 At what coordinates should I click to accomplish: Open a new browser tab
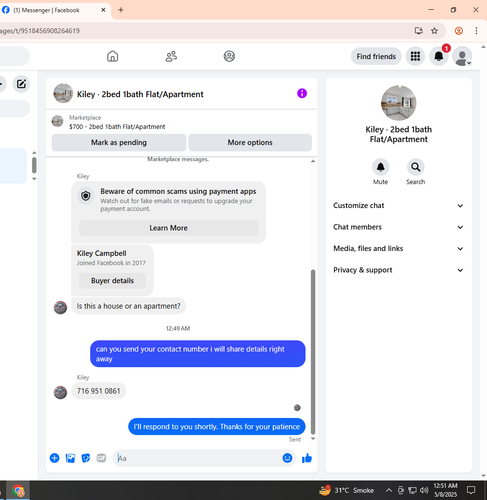(121, 10)
